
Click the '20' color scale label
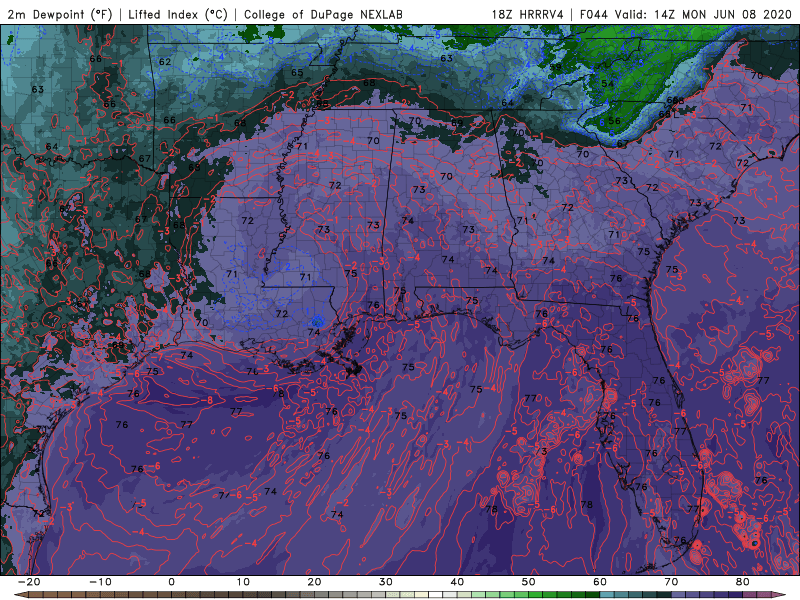[314, 582]
